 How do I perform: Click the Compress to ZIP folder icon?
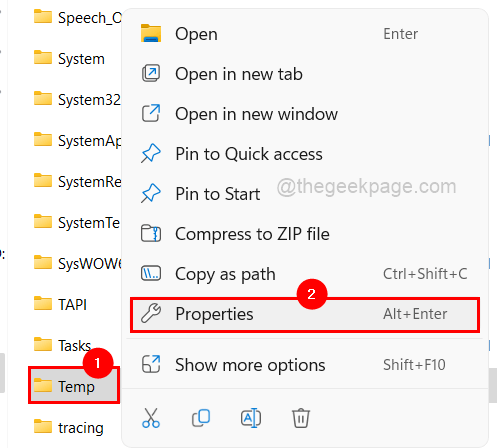(x=151, y=233)
